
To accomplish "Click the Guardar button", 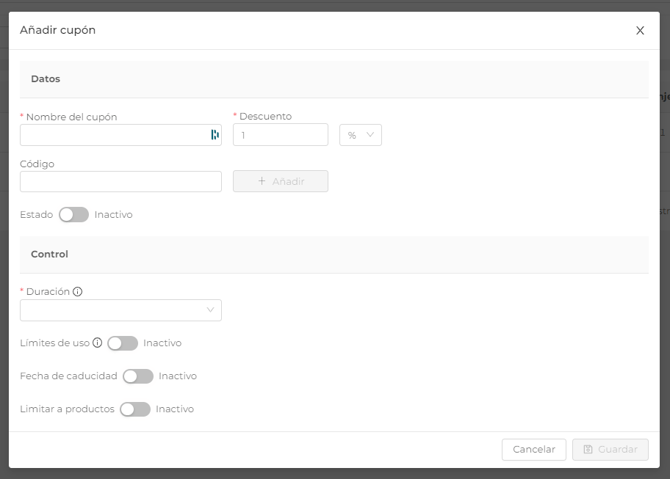I will tap(610, 449).
